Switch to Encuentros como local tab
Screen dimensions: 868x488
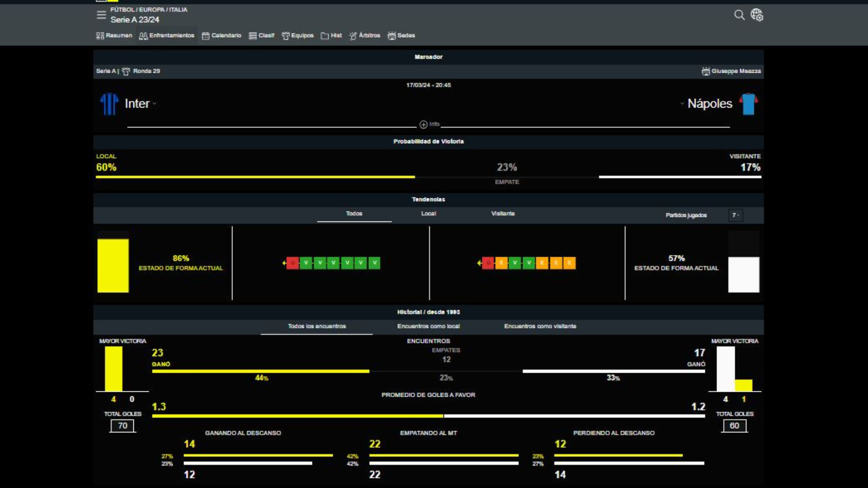tap(428, 326)
